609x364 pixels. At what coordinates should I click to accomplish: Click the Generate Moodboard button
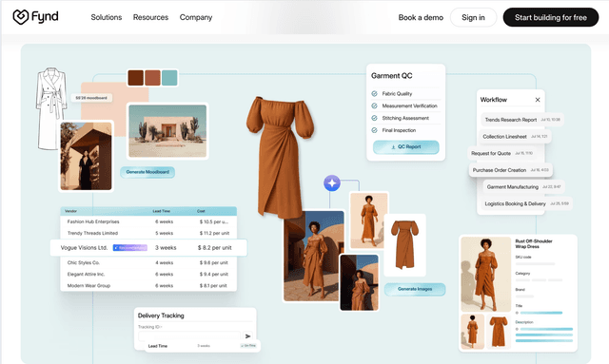[x=147, y=172]
